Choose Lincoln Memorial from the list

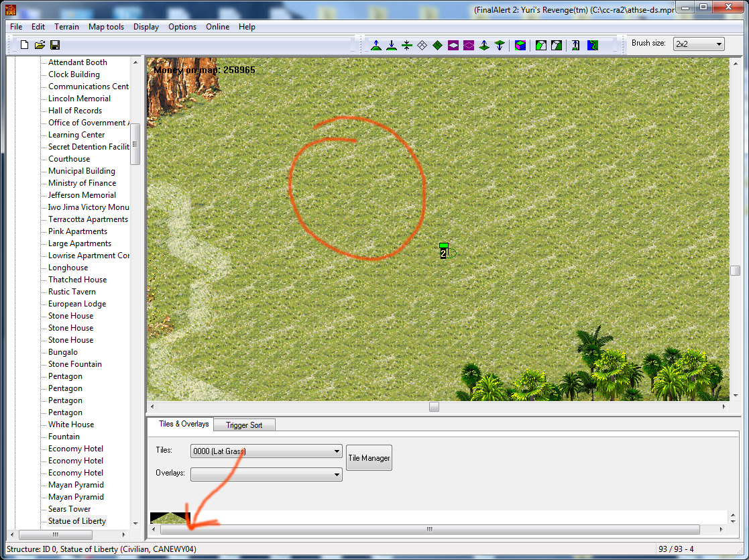[79, 99]
